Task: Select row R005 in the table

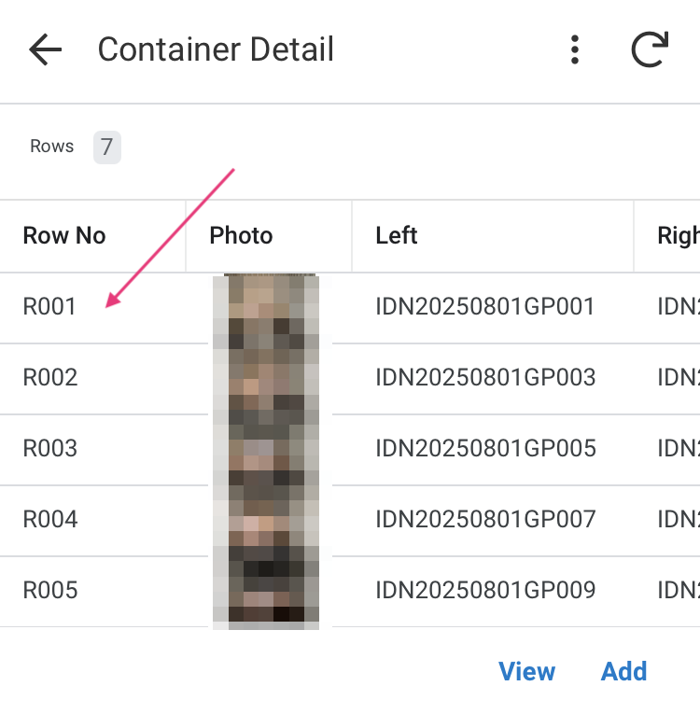Action: click(x=350, y=592)
